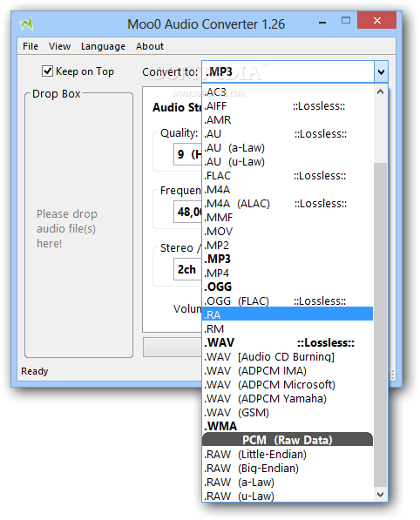This screenshot has height=520, width=420.
Task: Click the Moo0 app logo icon
Action: (x=26, y=24)
